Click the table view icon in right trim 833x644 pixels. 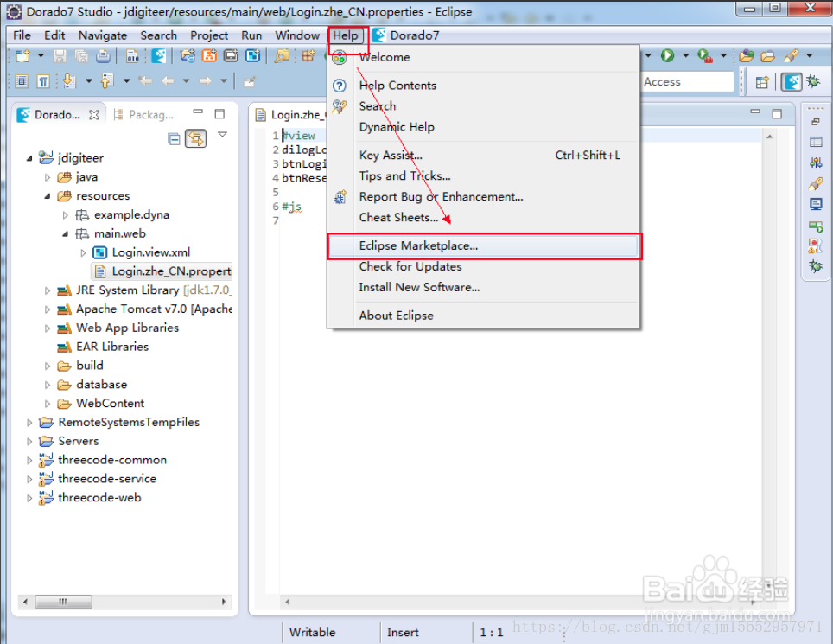(816, 142)
